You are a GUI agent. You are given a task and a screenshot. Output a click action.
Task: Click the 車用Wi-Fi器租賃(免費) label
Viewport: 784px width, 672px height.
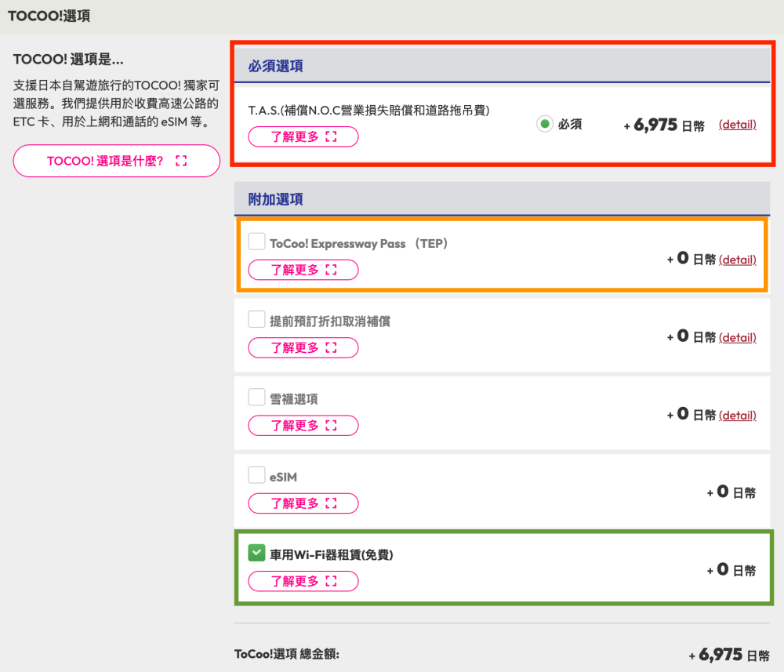[332, 555]
